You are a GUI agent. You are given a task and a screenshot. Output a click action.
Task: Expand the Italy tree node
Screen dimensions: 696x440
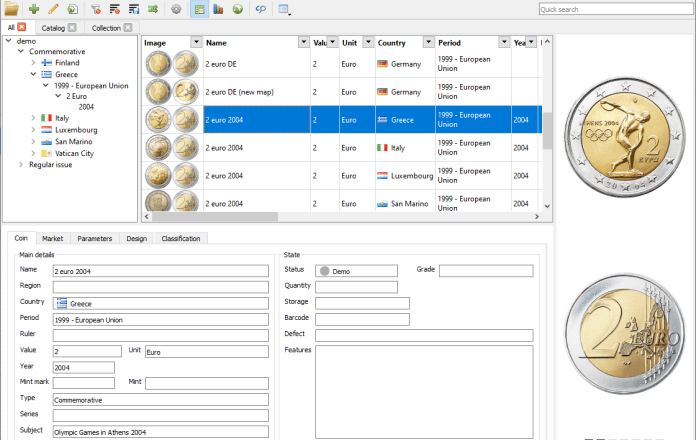point(33,118)
